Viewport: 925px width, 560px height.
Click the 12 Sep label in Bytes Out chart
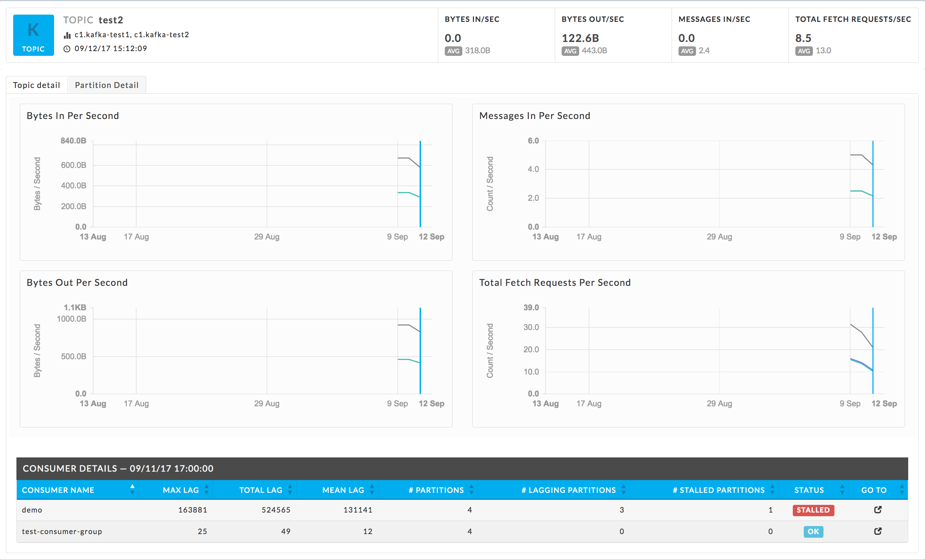(x=431, y=404)
